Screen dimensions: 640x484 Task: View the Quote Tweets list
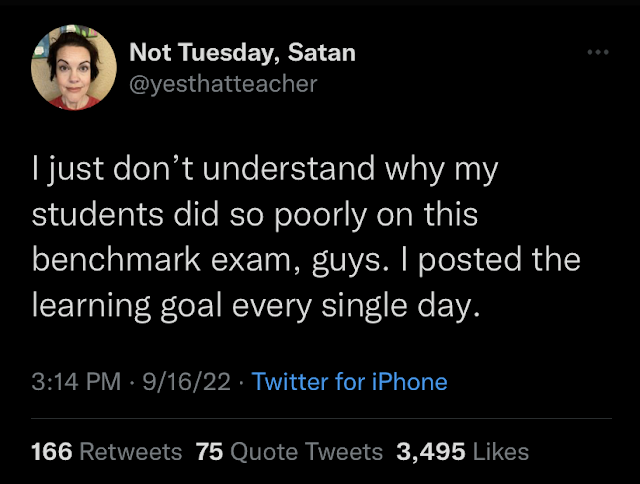[307, 452]
